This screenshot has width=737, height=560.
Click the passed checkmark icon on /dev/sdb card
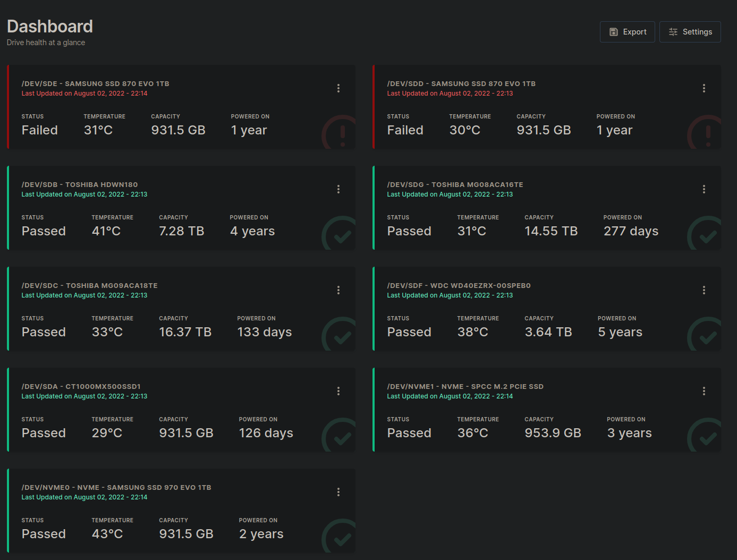pos(339,233)
